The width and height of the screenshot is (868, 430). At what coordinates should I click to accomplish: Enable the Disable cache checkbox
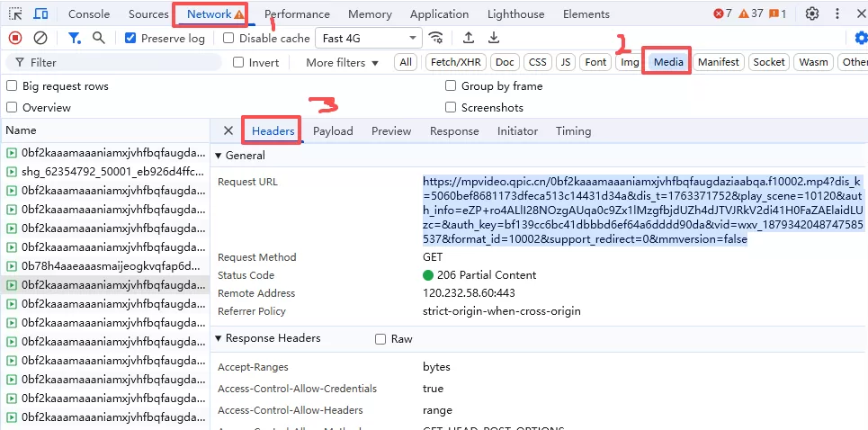[x=228, y=39]
